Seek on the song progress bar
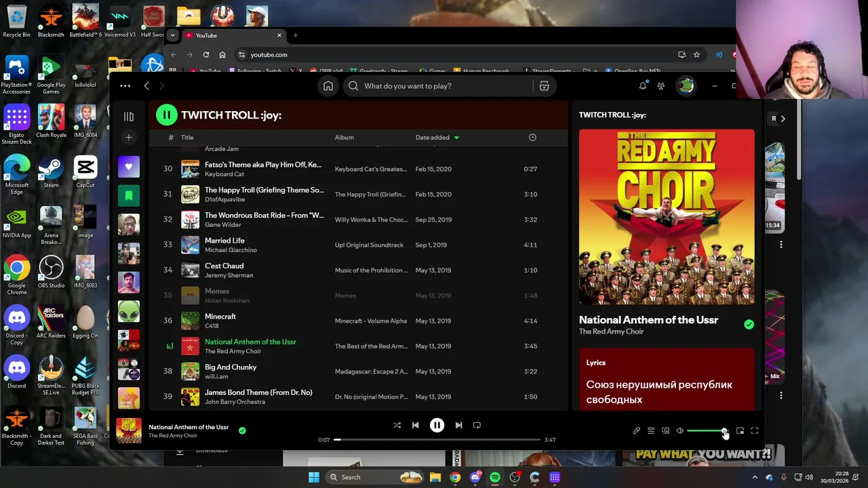 click(437, 440)
